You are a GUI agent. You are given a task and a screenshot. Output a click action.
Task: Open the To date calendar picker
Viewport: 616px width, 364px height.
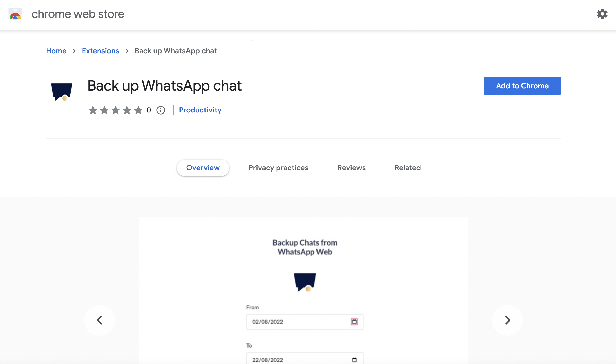point(354,360)
